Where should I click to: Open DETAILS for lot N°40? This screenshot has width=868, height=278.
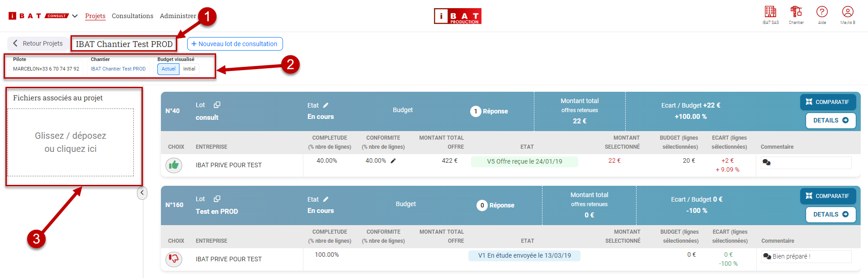click(x=830, y=121)
